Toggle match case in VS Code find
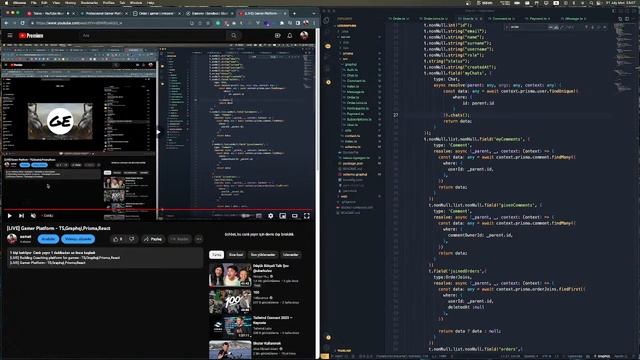Screen dimensions: 640x360 click(551, 27)
